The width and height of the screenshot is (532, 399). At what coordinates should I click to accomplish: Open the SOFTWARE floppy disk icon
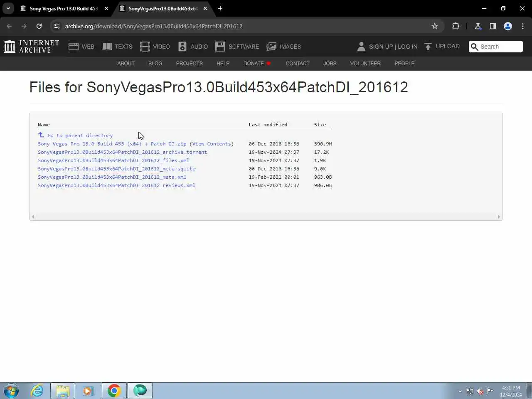click(x=220, y=47)
